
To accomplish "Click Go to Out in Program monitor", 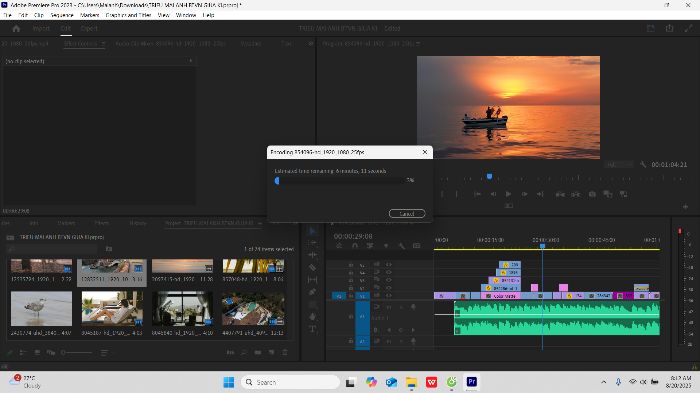I will pyautogui.click(x=540, y=194).
